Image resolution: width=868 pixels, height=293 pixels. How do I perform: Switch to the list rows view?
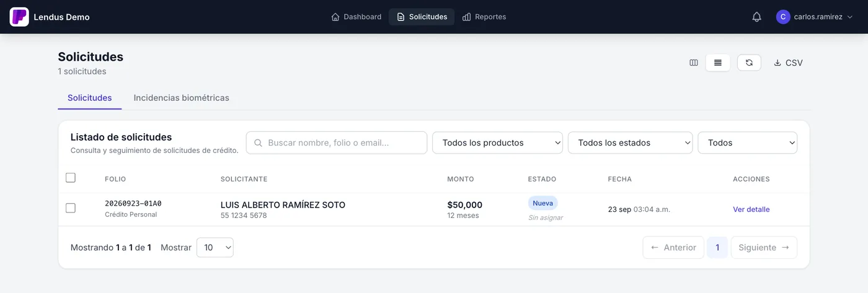pyautogui.click(x=718, y=63)
